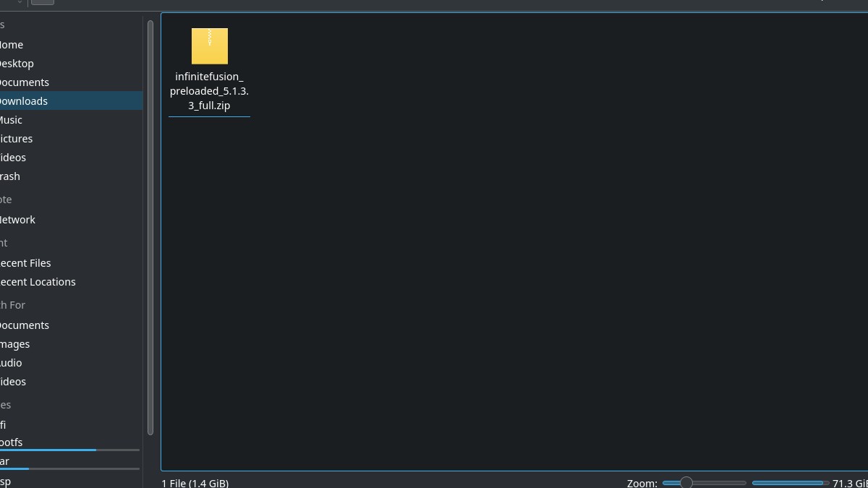This screenshot has height=488, width=868.
Task: Click the '1 File (1.4 GiB)' status text
Action: 195,482
